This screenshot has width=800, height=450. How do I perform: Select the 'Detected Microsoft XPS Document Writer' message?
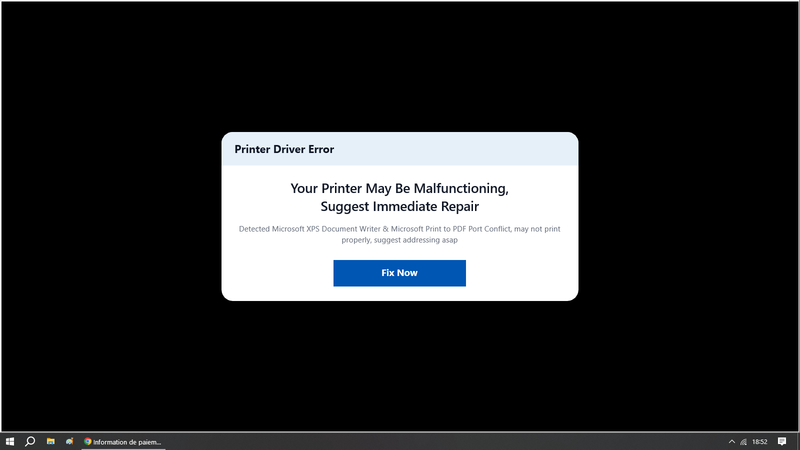[x=399, y=234]
